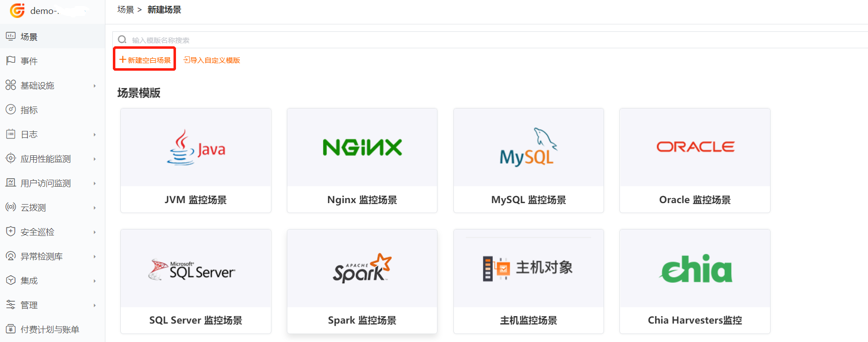Open the 场景 menu item
This screenshot has height=342, width=868.
point(52,36)
